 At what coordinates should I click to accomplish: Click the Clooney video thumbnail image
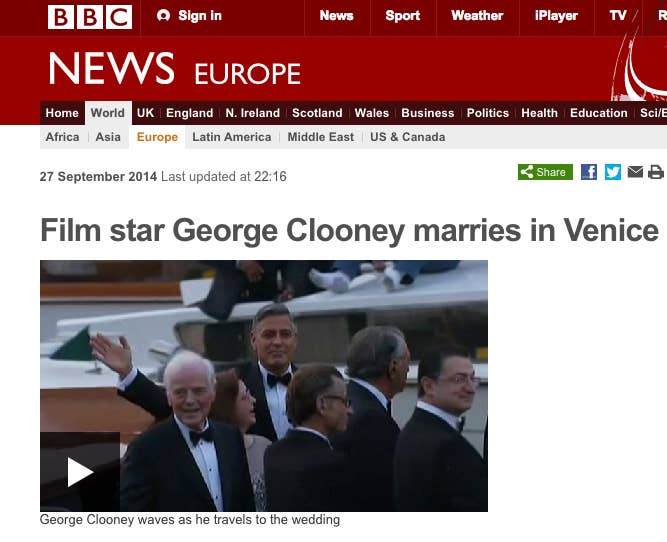tap(264, 386)
